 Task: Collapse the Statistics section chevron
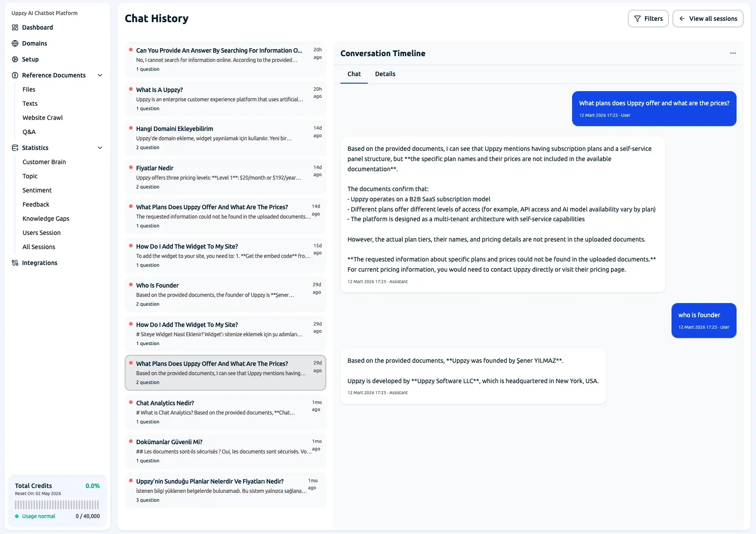pos(100,148)
